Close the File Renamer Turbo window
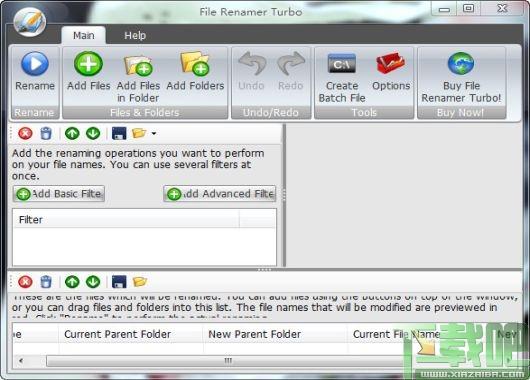 click(x=502, y=8)
